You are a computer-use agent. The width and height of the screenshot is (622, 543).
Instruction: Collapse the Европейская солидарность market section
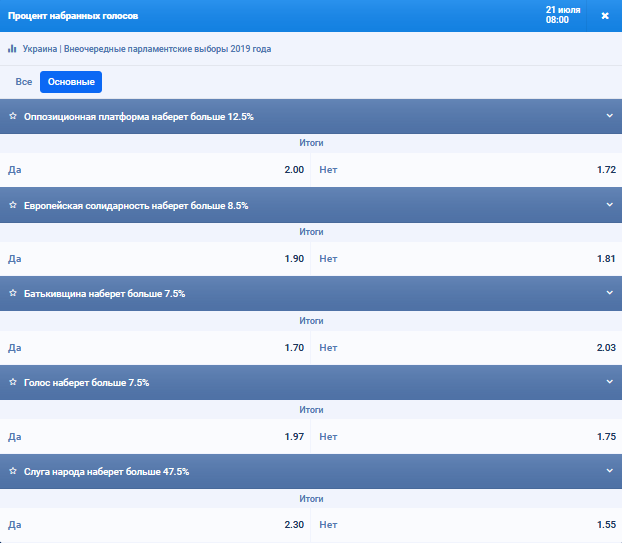pyautogui.click(x=609, y=205)
